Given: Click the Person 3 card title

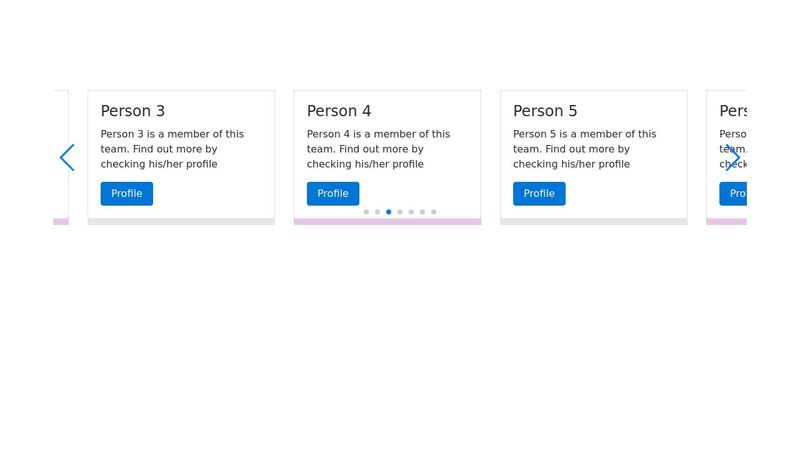Looking at the screenshot, I should [x=133, y=111].
